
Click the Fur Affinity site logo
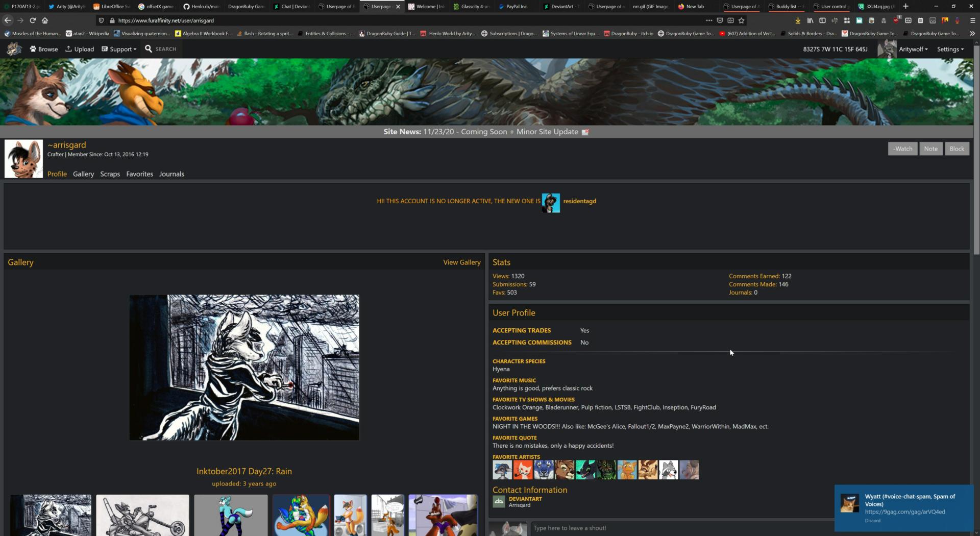[14, 49]
